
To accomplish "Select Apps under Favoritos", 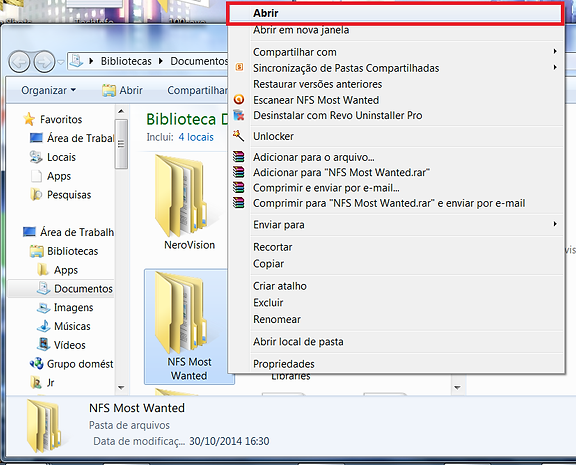I will pyautogui.click(x=51, y=176).
